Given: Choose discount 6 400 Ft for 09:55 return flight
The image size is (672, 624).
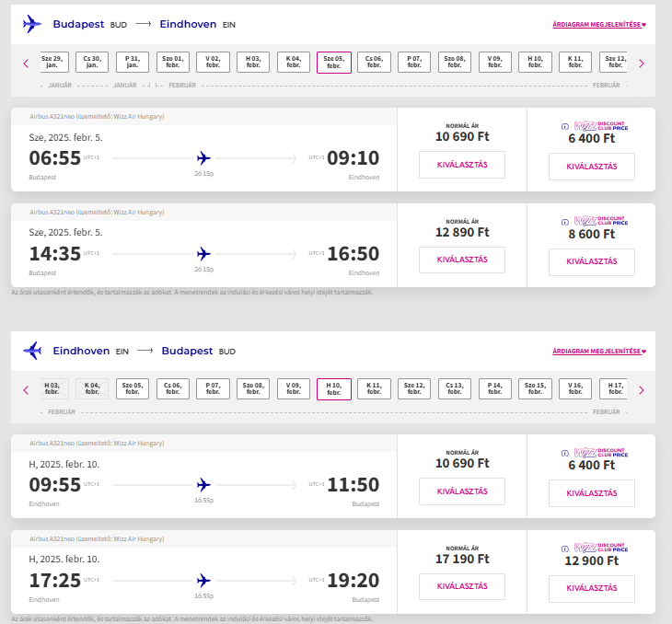Looking at the screenshot, I should click(591, 493).
